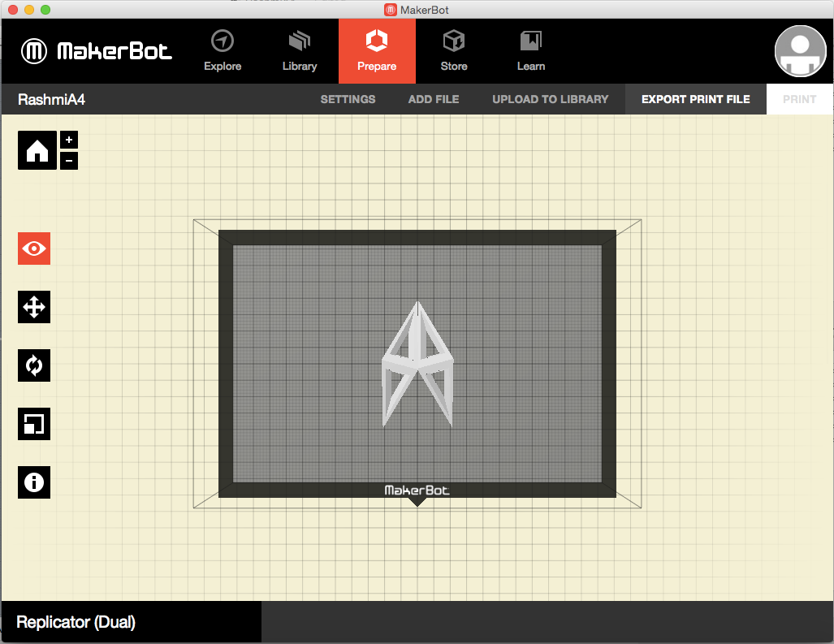Select the Prepare tab
The height and width of the screenshot is (644, 834).
coord(377,51)
